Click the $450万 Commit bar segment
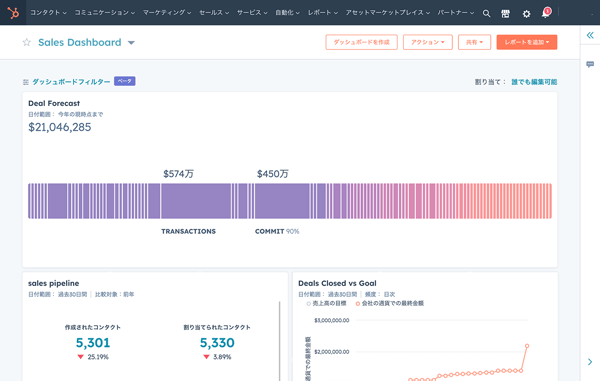This screenshot has height=381, width=600. tap(282, 201)
